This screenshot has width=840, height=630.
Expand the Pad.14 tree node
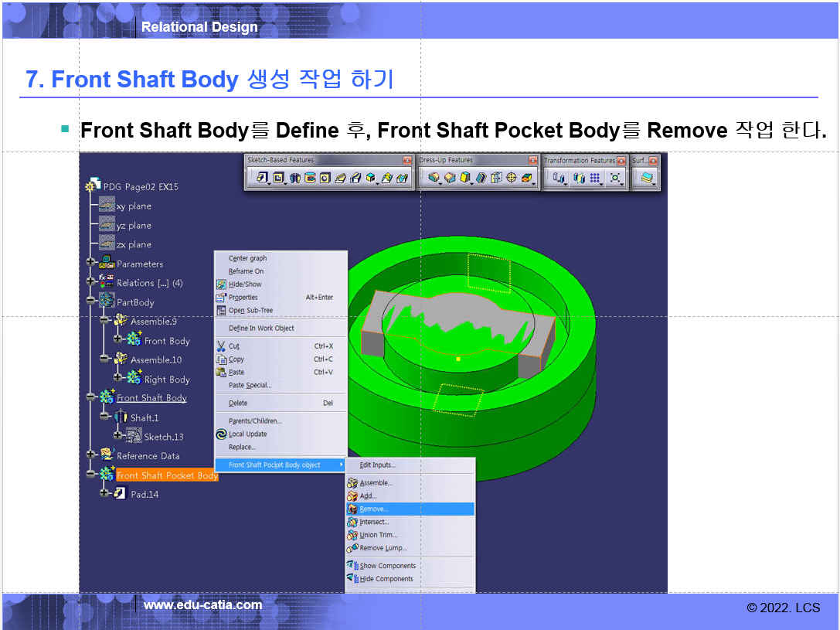coord(104,494)
